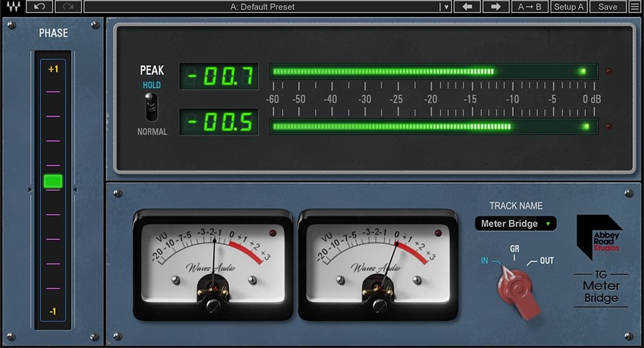Reset the left VU meter clip LED
The height and width of the screenshot is (348, 644).
[272, 233]
